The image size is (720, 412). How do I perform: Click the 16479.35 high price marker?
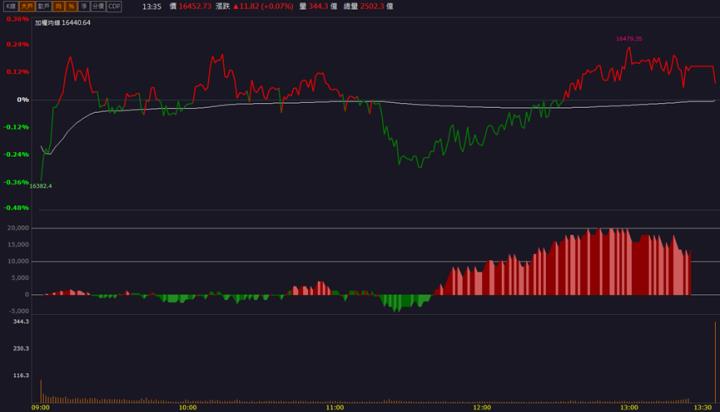[628, 38]
